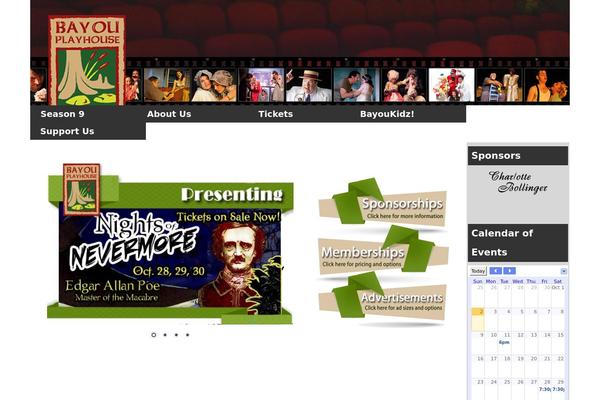Screen dimensions: 600x400
Task: Click filmstrip photo with white background clowns
Action: coord(452,85)
